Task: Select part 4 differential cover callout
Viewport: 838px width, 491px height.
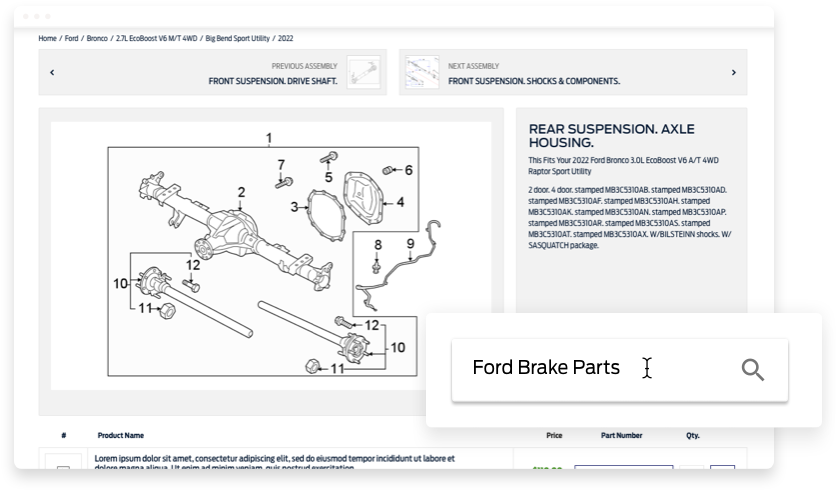Action: pyautogui.click(x=400, y=202)
